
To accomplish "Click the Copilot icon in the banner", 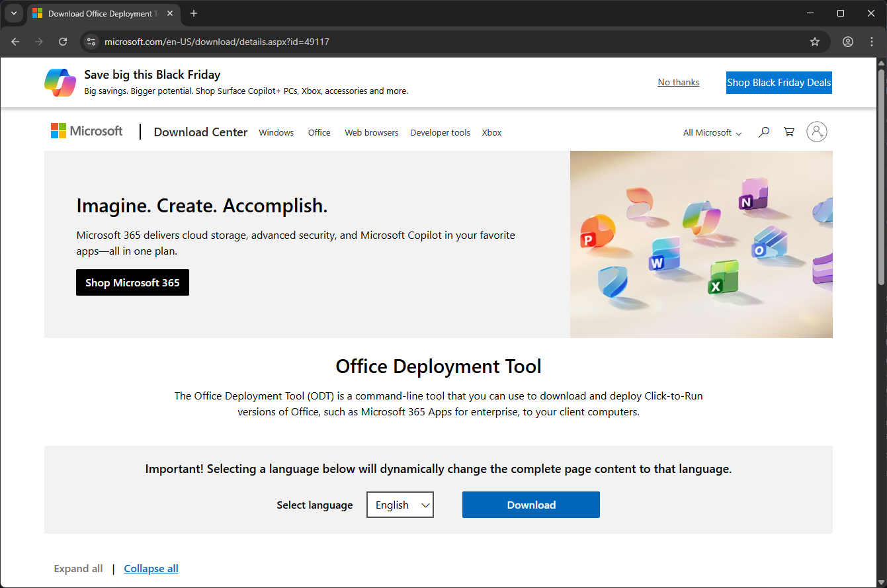I will pyautogui.click(x=60, y=82).
